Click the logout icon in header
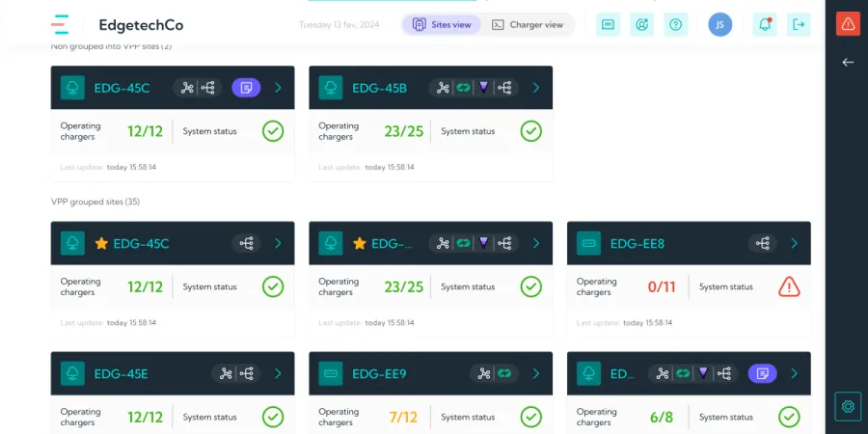868x434 pixels. click(799, 24)
